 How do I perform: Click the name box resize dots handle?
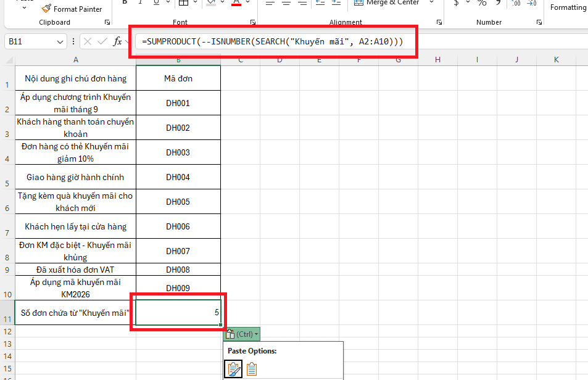(x=73, y=41)
